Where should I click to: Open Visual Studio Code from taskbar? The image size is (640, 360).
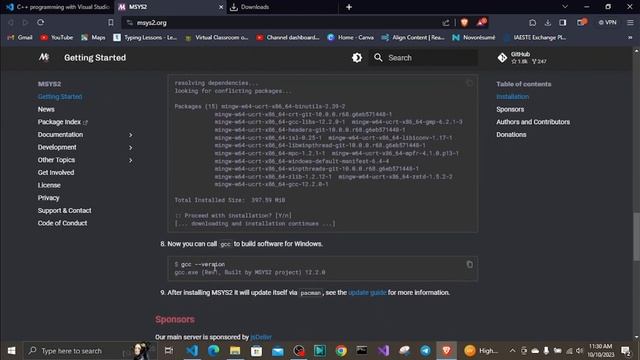(x=192, y=351)
